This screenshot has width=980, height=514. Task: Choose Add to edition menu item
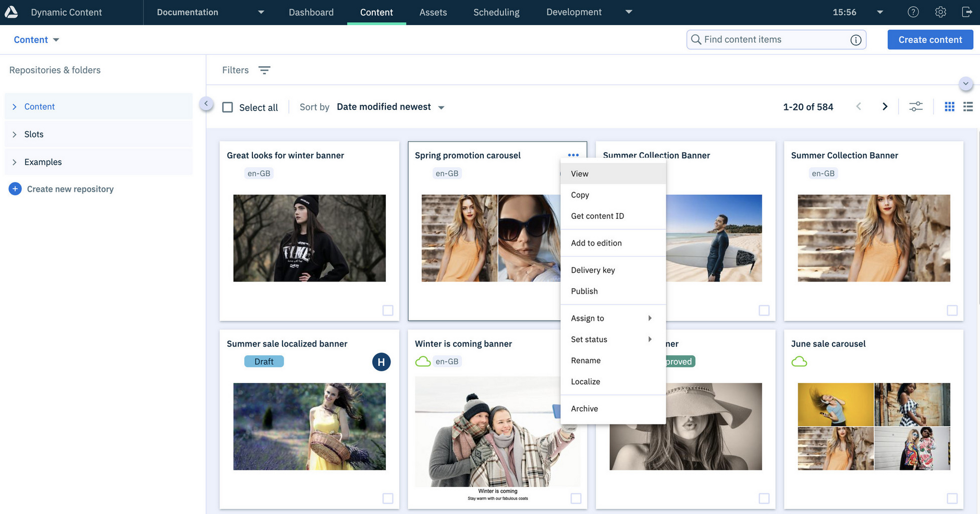point(613,243)
